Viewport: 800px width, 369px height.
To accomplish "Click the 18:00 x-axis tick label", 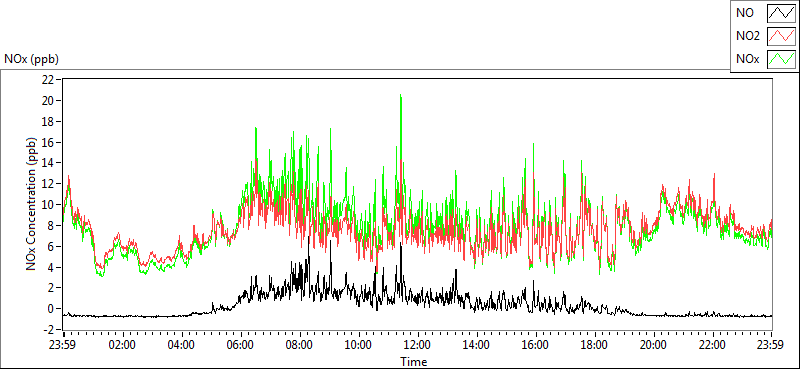I will click(594, 345).
